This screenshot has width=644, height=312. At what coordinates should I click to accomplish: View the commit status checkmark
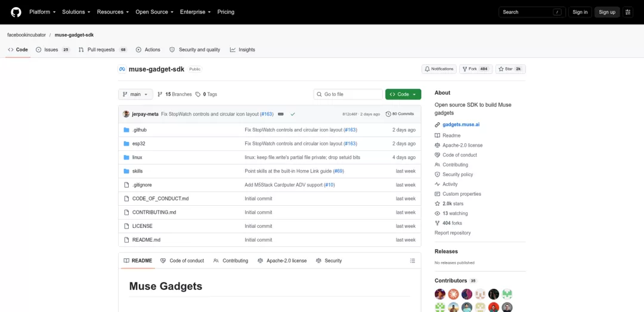point(292,114)
